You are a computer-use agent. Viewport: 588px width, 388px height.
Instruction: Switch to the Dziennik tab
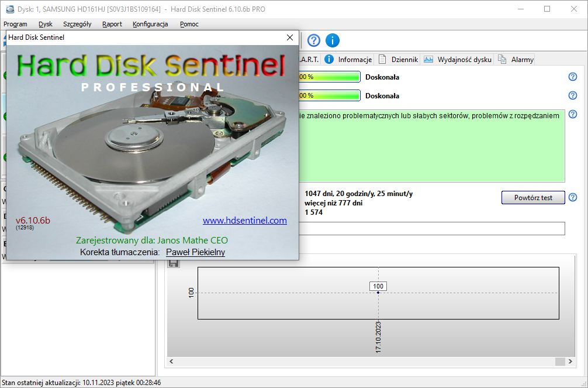tap(398, 59)
